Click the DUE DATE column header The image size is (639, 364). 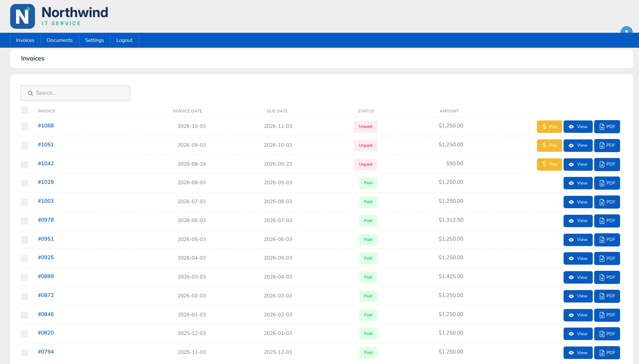(x=277, y=111)
